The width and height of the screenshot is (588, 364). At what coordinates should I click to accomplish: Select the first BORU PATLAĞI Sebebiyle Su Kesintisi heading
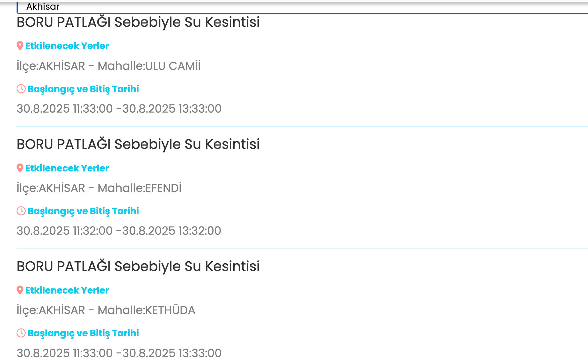(138, 22)
